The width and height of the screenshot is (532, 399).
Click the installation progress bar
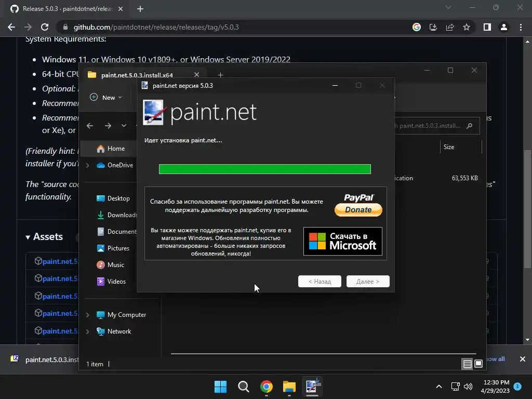264,169
